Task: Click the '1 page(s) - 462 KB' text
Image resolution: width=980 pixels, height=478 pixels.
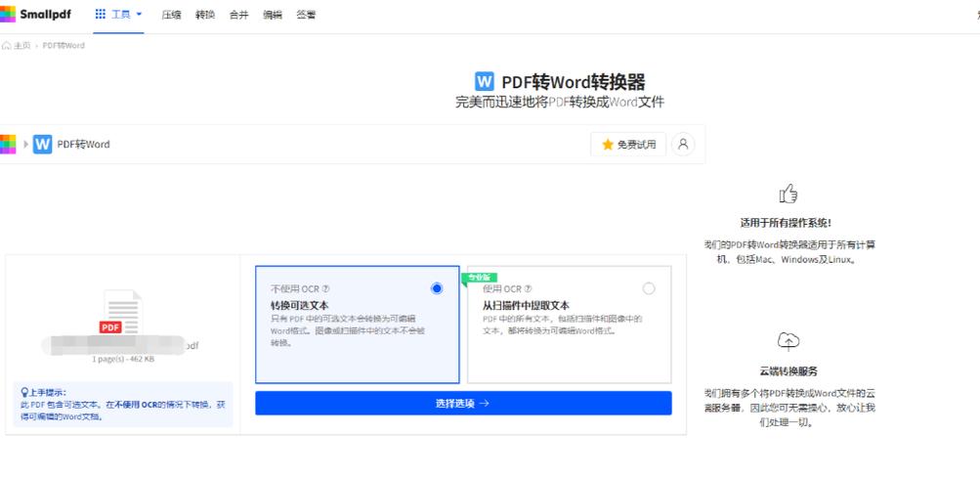Action: (123, 360)
